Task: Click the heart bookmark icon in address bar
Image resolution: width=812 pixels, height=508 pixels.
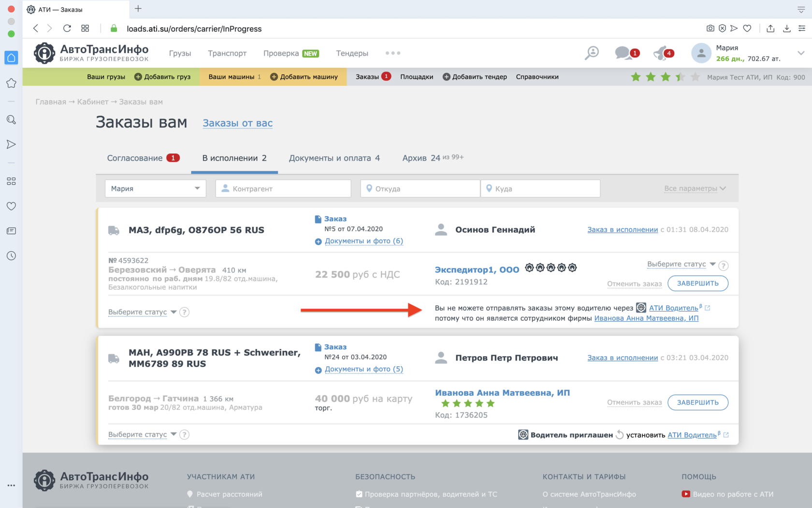Action: pyautogui.click(x=747, y=29)
